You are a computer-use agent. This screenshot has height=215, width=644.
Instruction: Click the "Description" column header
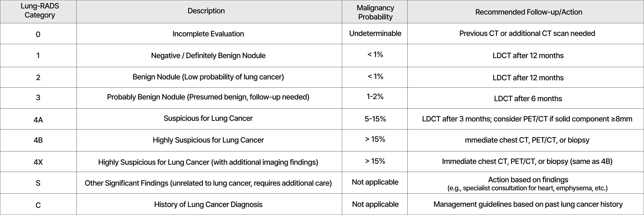206,11
